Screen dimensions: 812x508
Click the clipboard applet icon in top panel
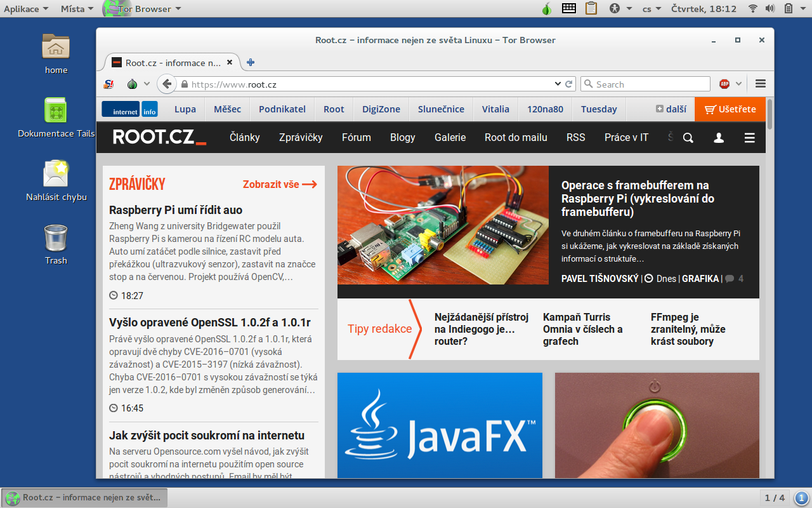[591, 8]
